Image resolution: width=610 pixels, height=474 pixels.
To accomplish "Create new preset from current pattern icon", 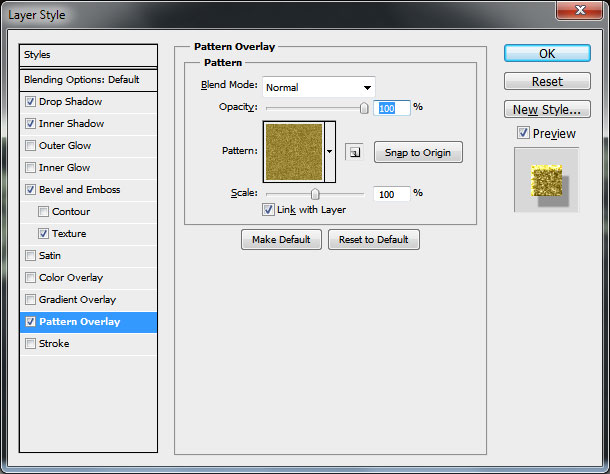I will point(354,152).
